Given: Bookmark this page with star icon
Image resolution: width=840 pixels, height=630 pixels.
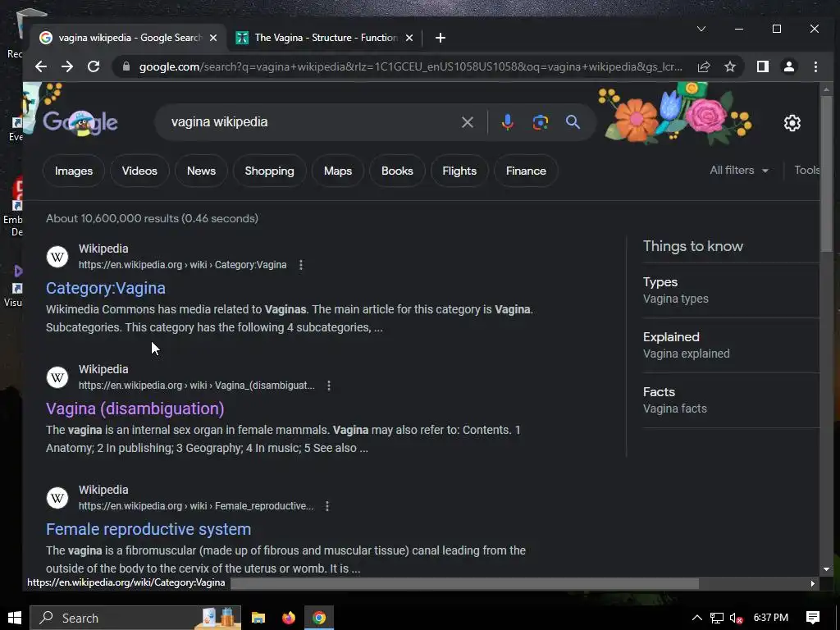Looking at the screenshot, I should click(729, 66).
